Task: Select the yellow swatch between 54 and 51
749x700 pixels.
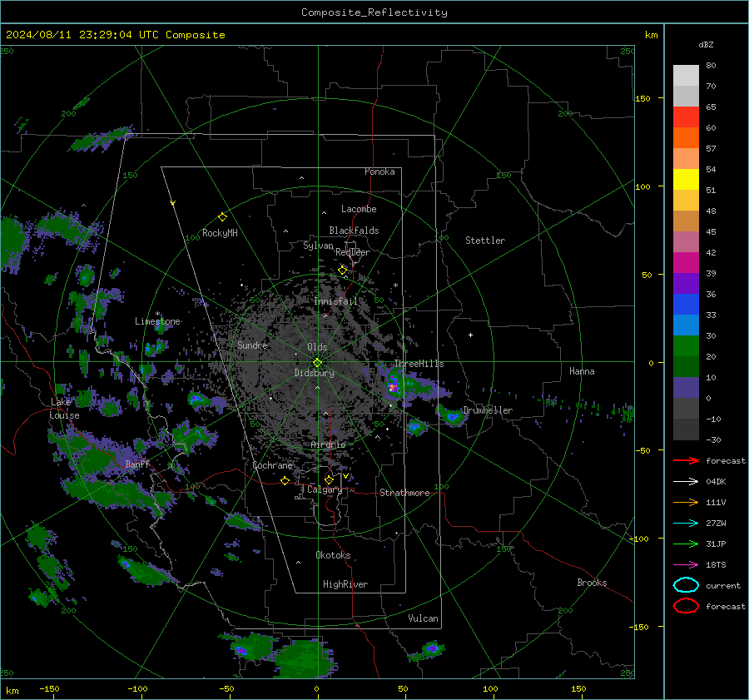Action: (686, 180)
